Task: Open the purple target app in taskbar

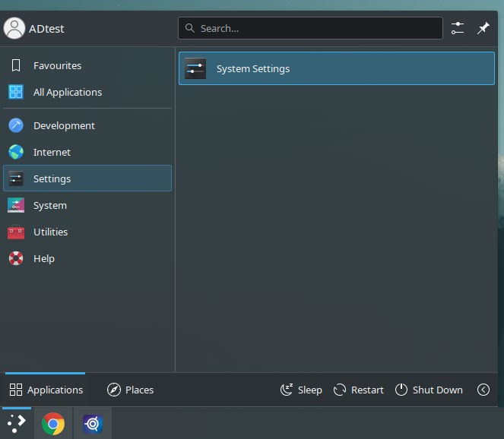Action: (93, 424)
